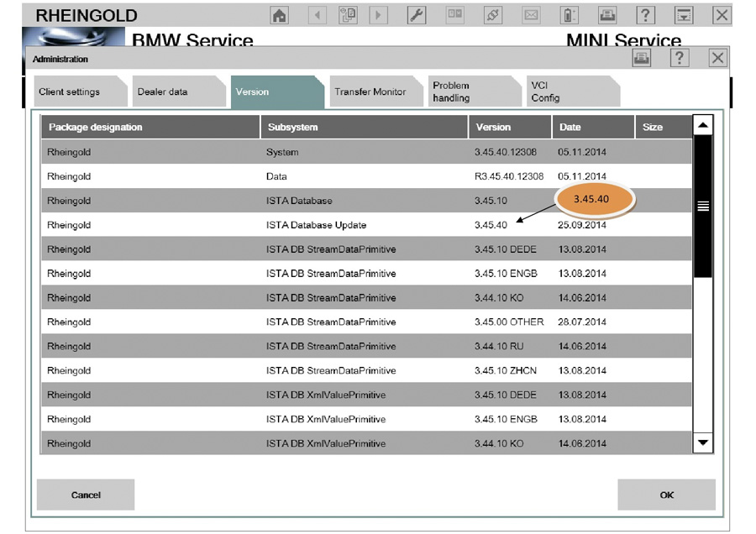Click the Home icon in top toolbar

click(280, 15)
